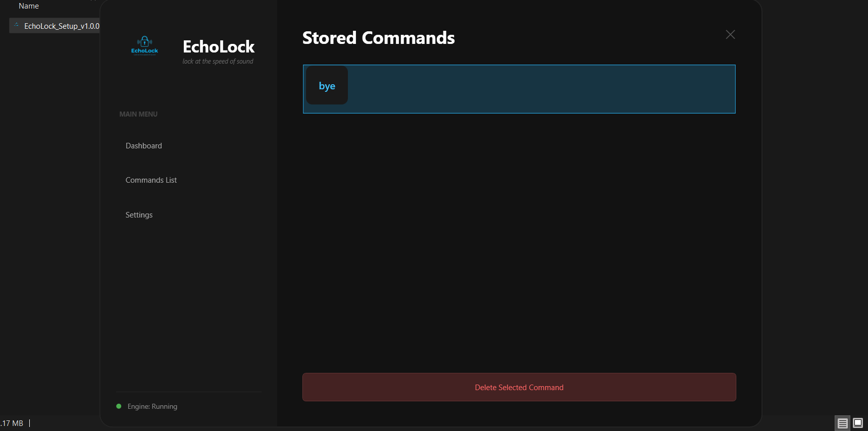The height and width of the screenshot is (431, 868).
Task: Click empty area of highlighted command row
Action: 540,89
